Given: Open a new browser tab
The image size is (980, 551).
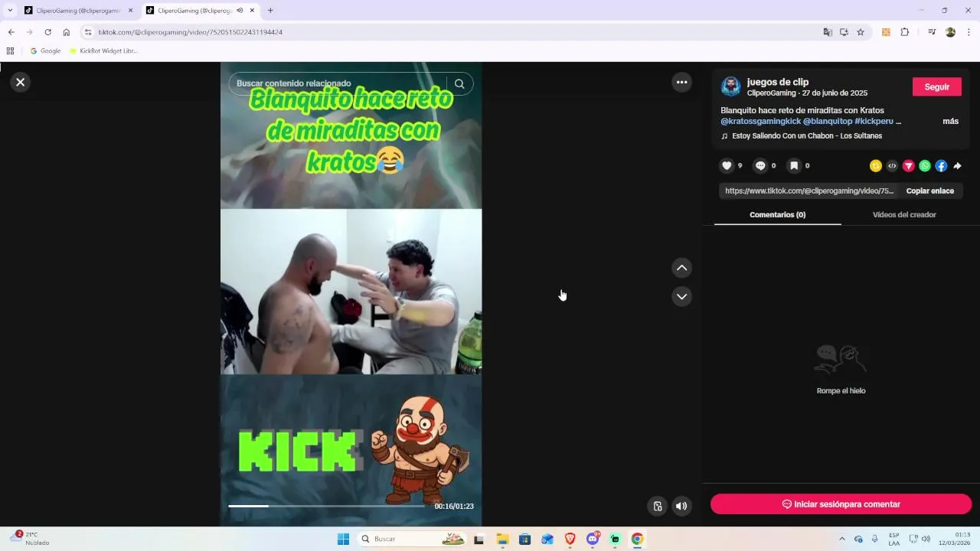Looking at the screenshot, I should (x=270, y=11).
